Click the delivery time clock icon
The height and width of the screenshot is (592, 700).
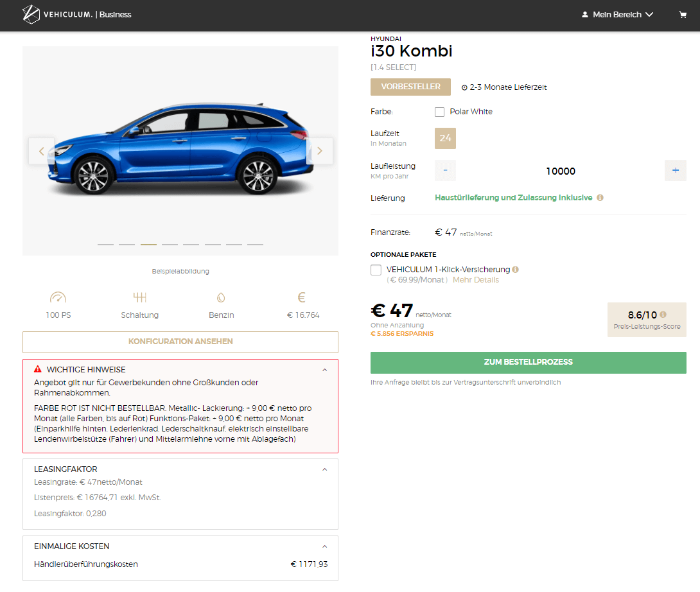click(x=464, y=87)
